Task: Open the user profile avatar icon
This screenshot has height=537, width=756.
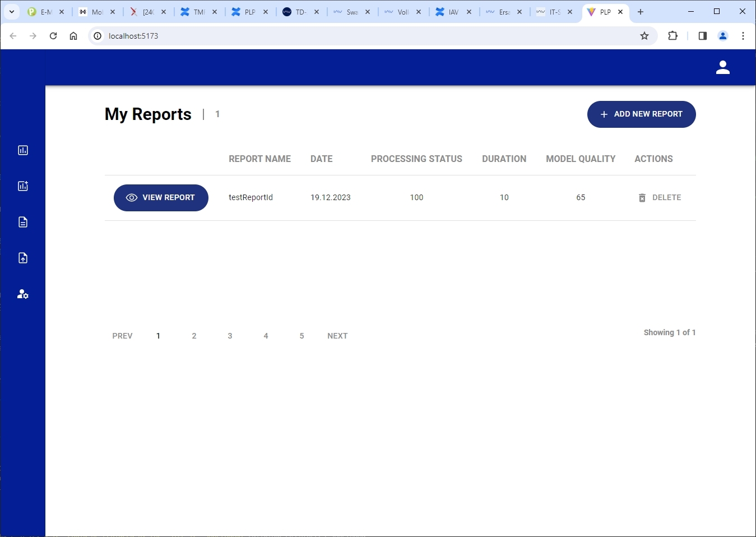Action: pos(722,67)
